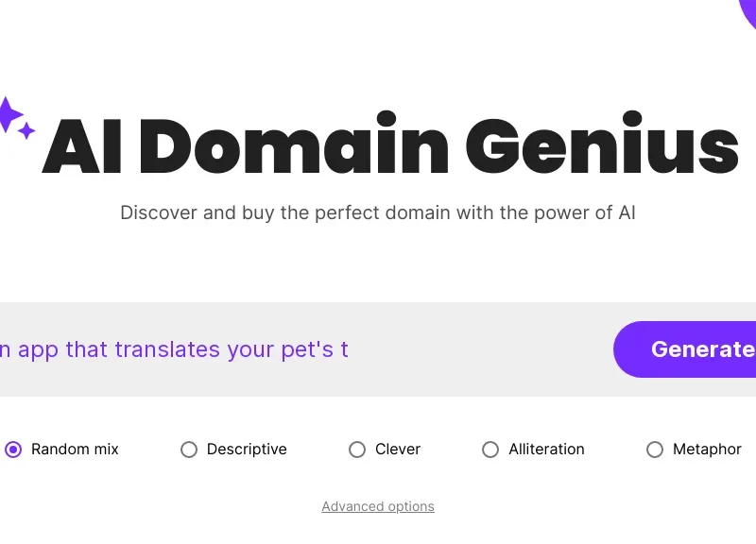Screen dimensions: 756x544
Task: Click the Random mix radio circle
Action: 13,450
